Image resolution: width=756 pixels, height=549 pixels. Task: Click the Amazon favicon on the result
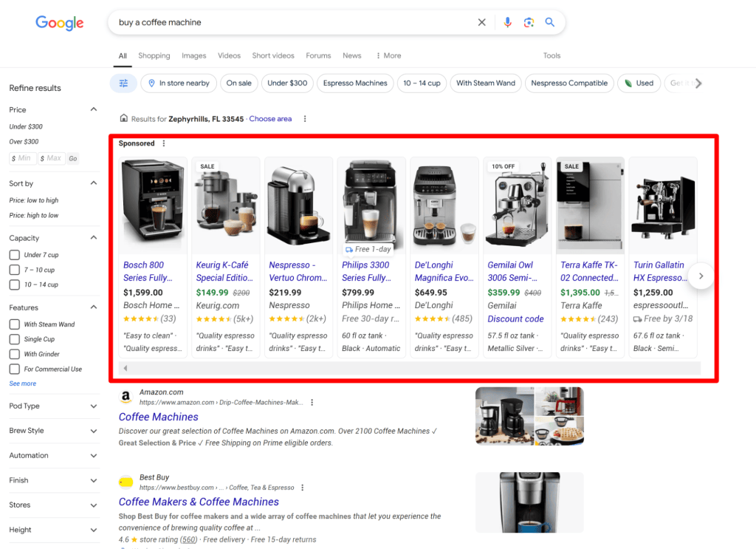point(126,398)
